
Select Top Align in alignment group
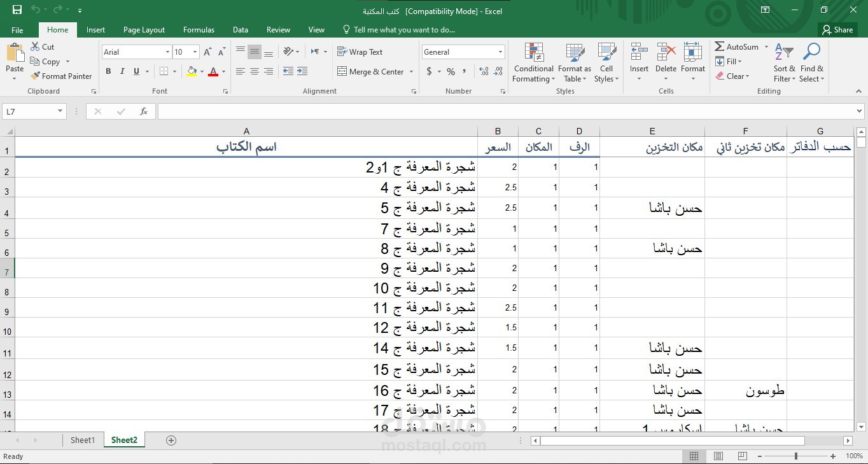tap(241, 52)
